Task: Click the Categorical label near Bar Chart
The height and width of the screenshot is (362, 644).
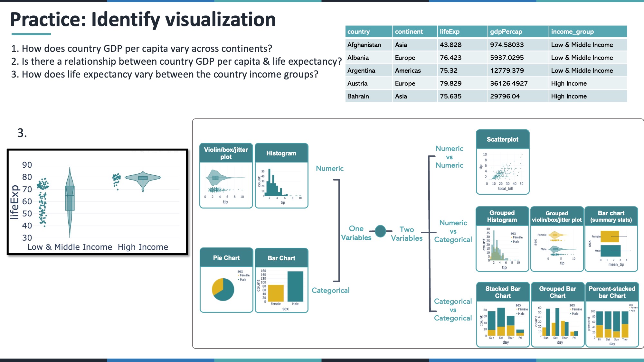Action: [330, 290]
